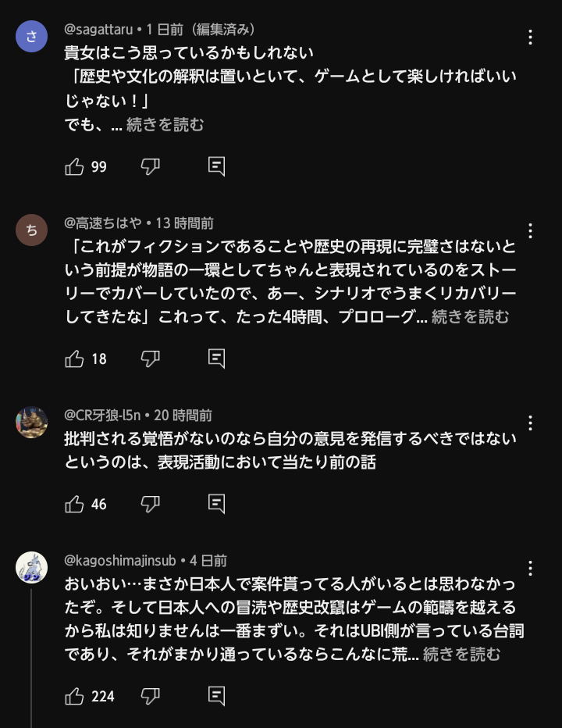The height and width of the screenshot is (728, 562).
Task: Open the @CR牙狼-l5n channel link
Action: (x=102, y=415)
